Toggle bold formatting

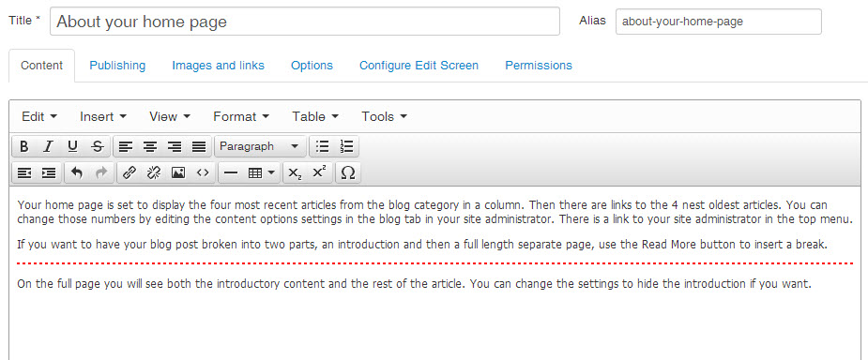click(x=23, y=146)
